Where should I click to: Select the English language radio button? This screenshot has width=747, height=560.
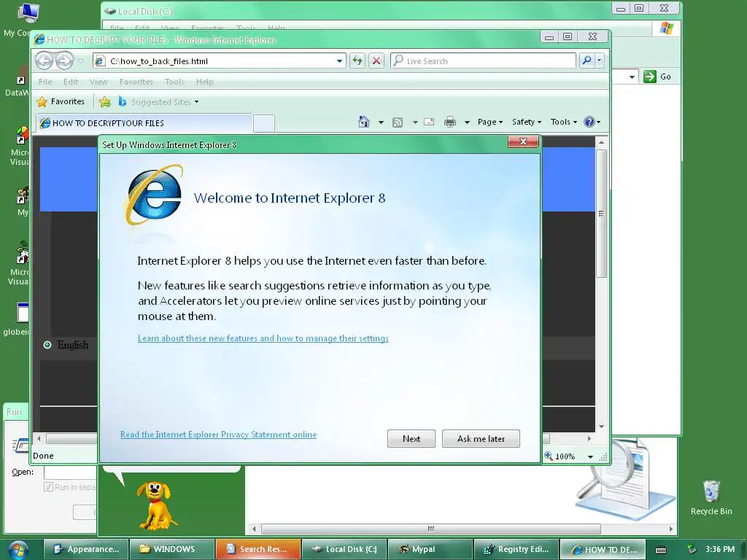47,345
